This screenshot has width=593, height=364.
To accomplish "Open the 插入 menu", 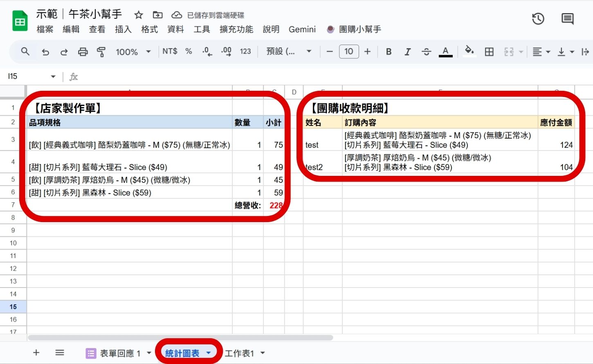I will [x=124, y=29].
